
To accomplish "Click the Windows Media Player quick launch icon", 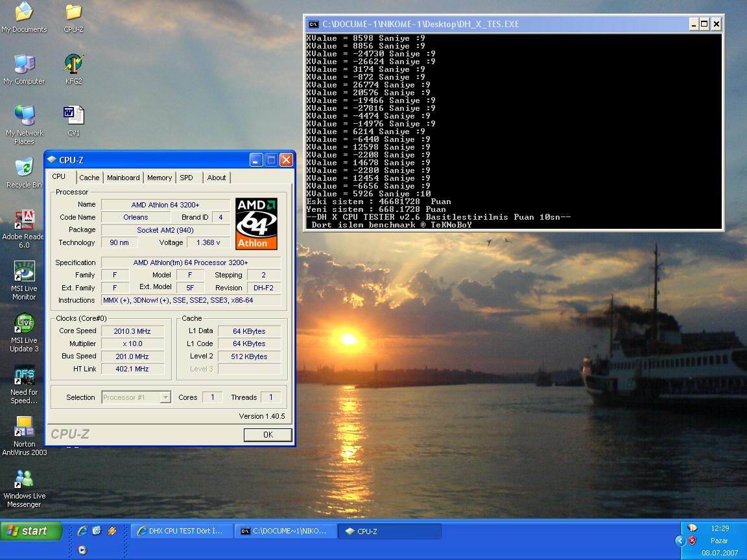I will point(82,550).
